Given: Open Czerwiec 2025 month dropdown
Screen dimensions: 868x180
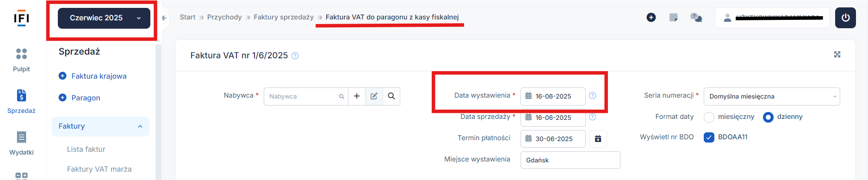Looking at the screenshot, I should point(104,18).
